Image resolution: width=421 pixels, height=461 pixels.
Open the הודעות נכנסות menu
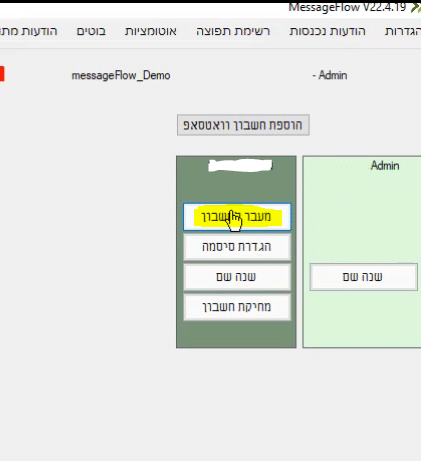tap(327, 31)
